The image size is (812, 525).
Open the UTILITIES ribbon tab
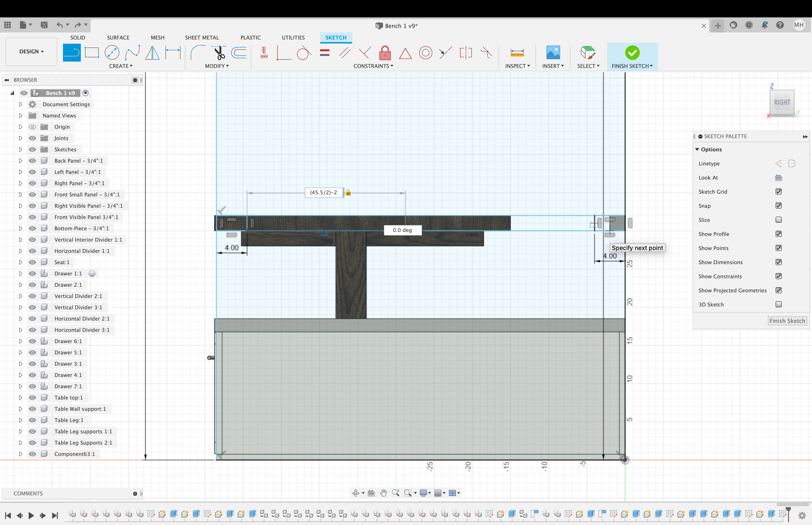point(293,38)
